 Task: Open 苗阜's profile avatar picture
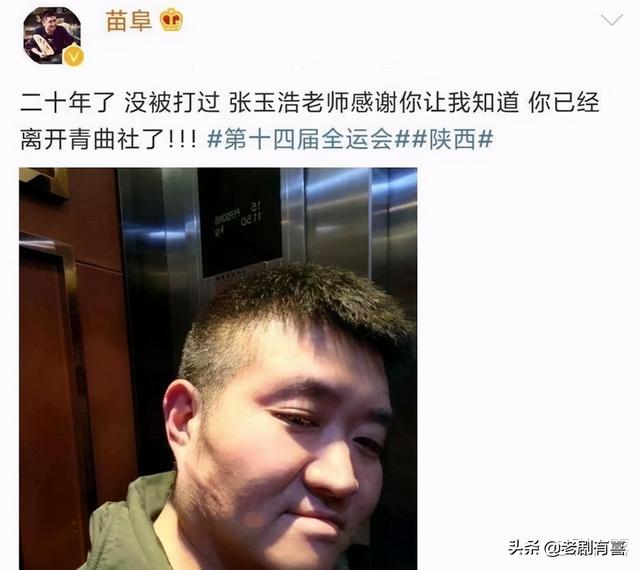pos(52,36)
